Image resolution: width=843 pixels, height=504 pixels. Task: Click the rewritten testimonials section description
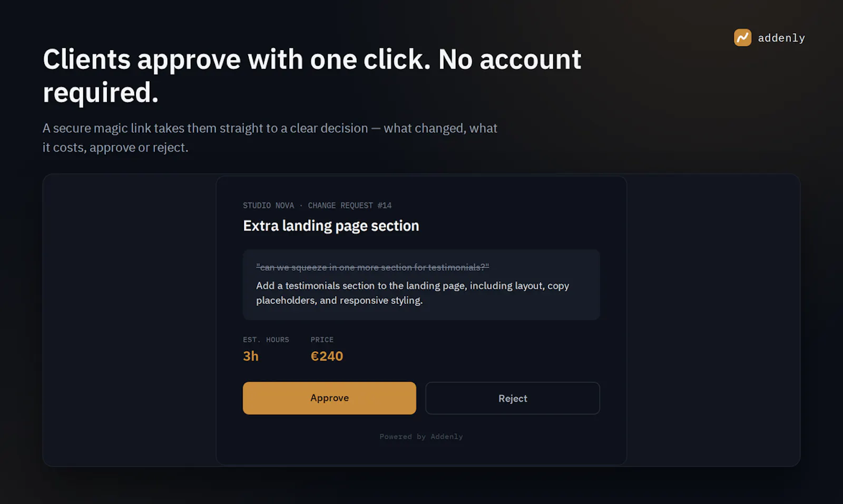413,293
